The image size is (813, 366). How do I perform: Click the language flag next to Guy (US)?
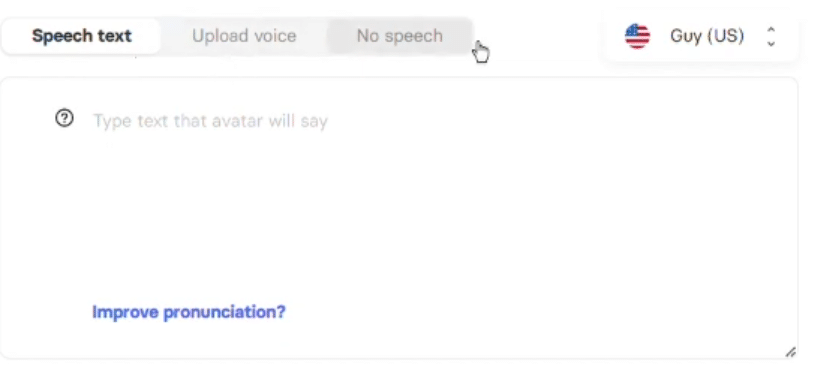pos(637,36)
